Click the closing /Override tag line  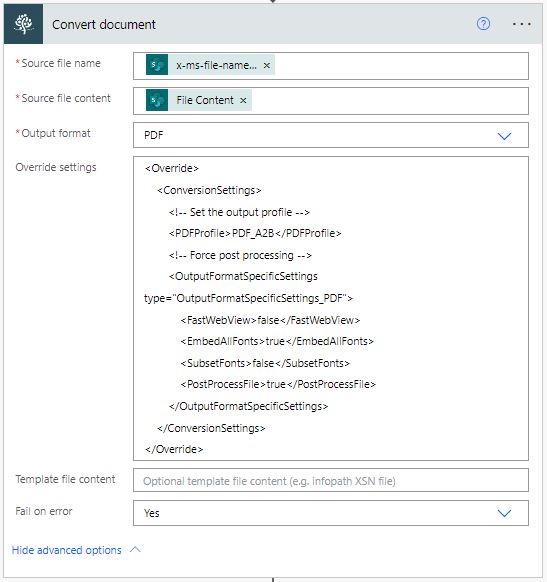(x=174, y=449)
